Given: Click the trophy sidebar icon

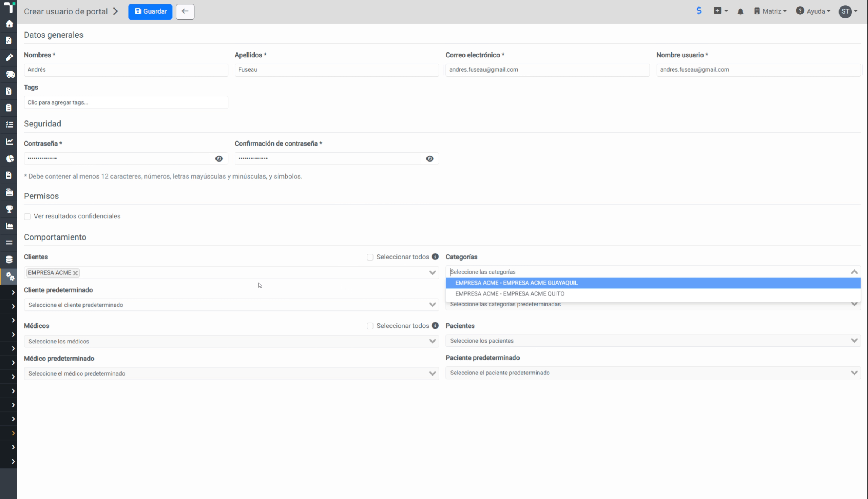Looking at the screenshot, I should click(9, 209).
